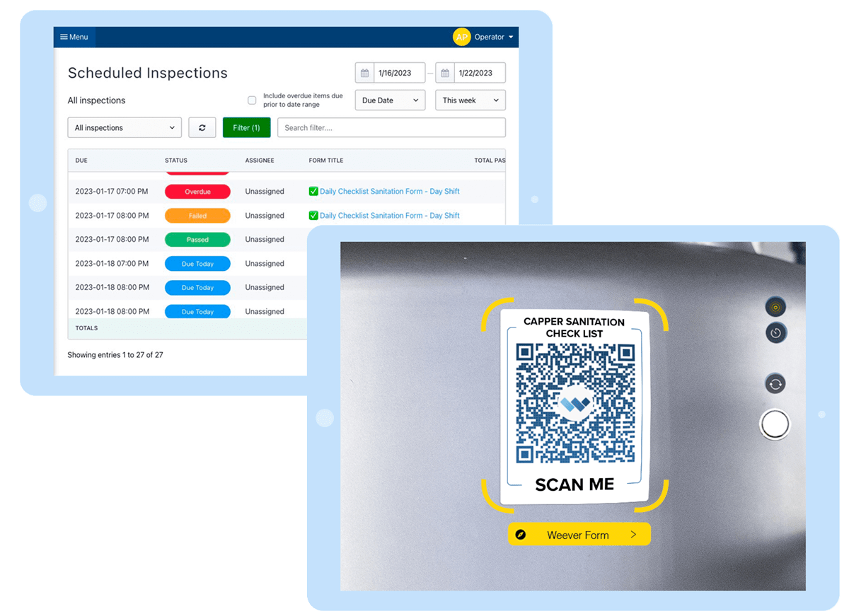The height and width of the screenshot is (616, 849).
Task: Click the red Overdue status badge
Action: [197, 192]
